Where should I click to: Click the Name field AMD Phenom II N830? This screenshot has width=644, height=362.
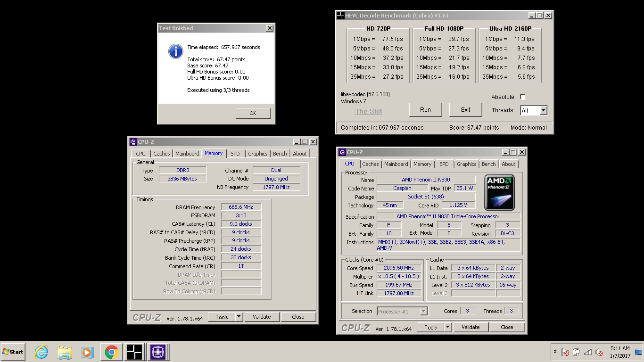click(426, 180)
